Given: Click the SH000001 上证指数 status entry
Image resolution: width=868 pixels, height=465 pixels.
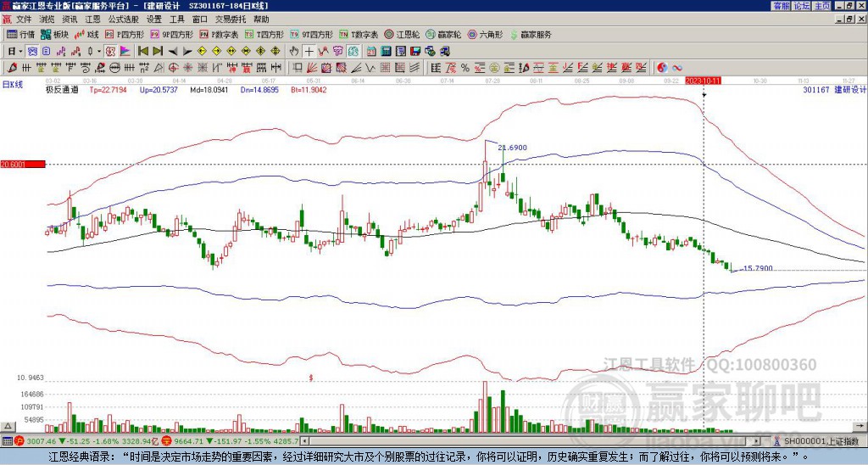Looking at the screenshot, I should [x=821, y=441].
